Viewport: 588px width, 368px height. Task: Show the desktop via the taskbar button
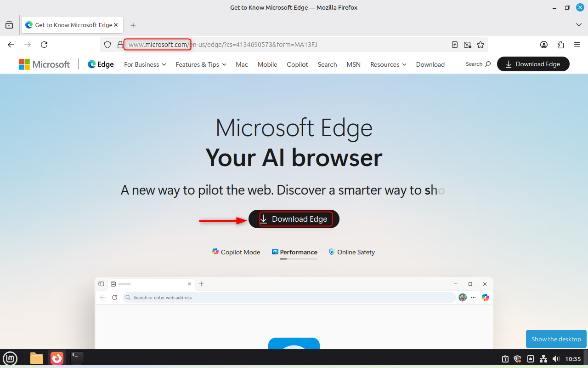tap(556, 339)
